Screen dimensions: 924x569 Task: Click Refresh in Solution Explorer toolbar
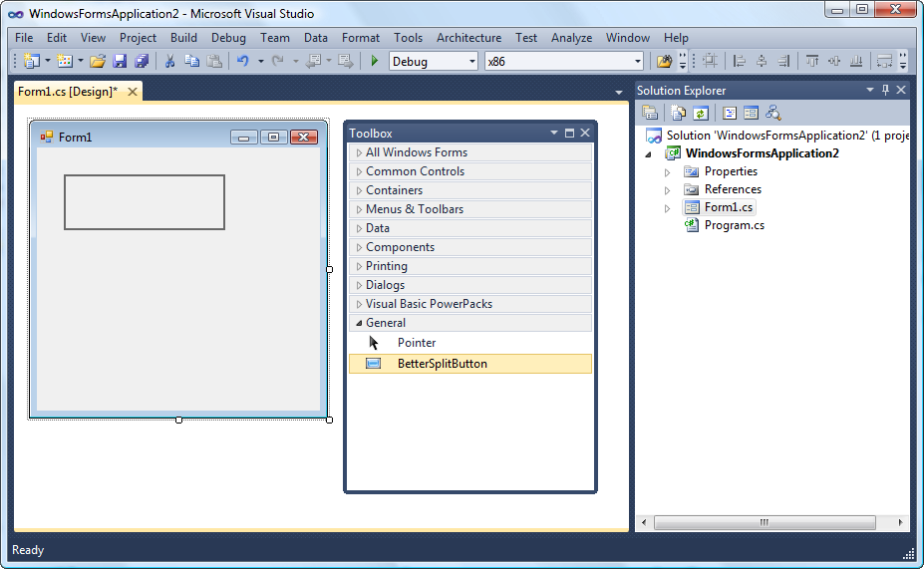pyautogui.click(x=701, y=113)
